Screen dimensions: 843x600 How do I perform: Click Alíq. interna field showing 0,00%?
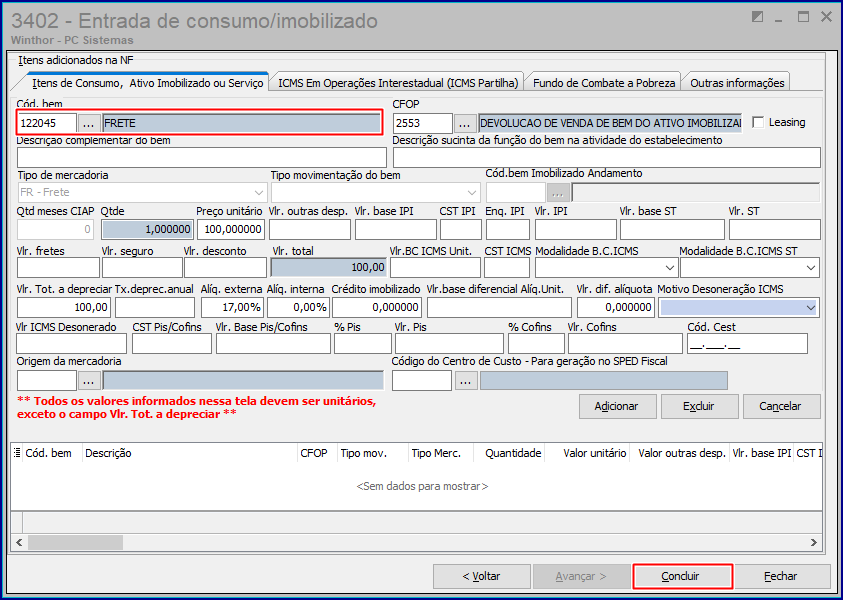tap(298, 308)
